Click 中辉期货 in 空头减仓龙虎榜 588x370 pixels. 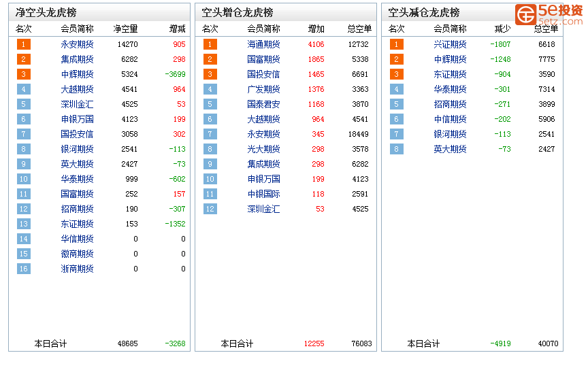[450, 59]
